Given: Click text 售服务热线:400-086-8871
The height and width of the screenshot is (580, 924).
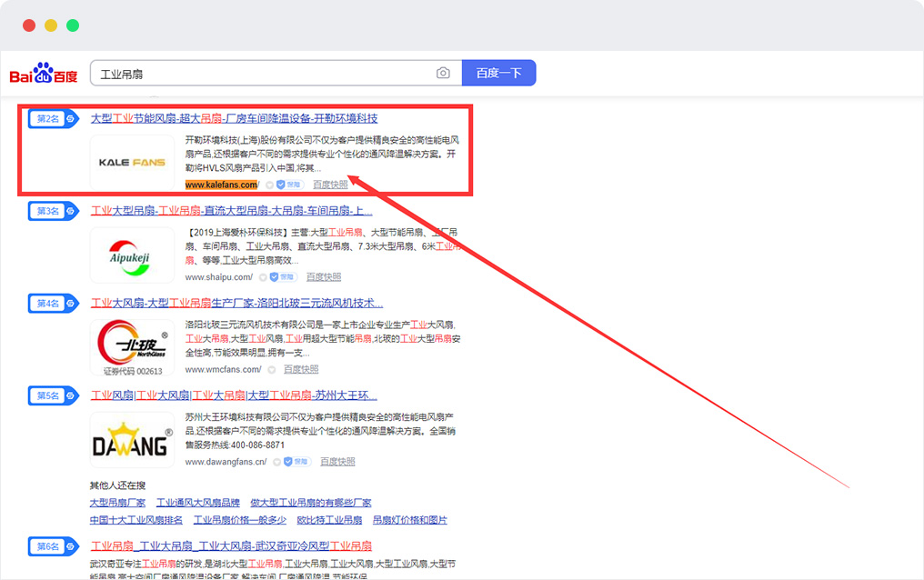Looking at the screenshot, I should point(235,445).
